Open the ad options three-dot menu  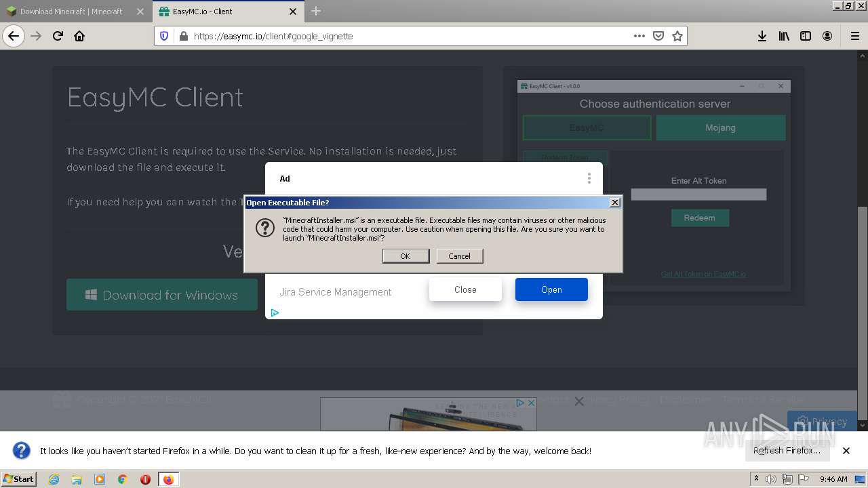click(x=589, y=178)
